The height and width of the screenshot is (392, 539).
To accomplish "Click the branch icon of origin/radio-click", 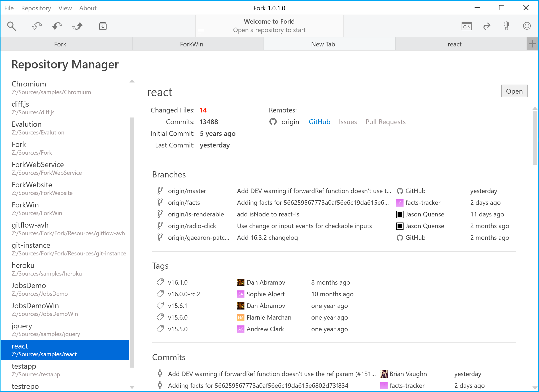I will (x=160, y=226).
